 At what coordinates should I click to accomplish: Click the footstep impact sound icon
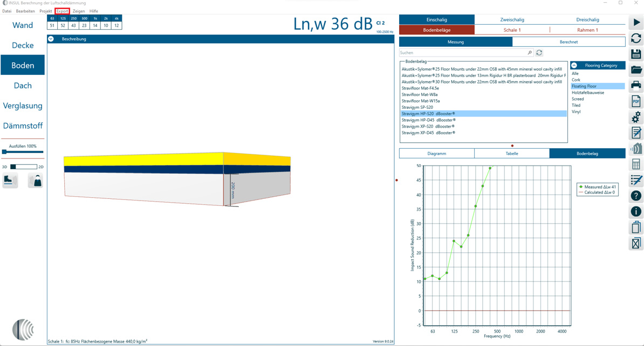(x=10, y=181)
